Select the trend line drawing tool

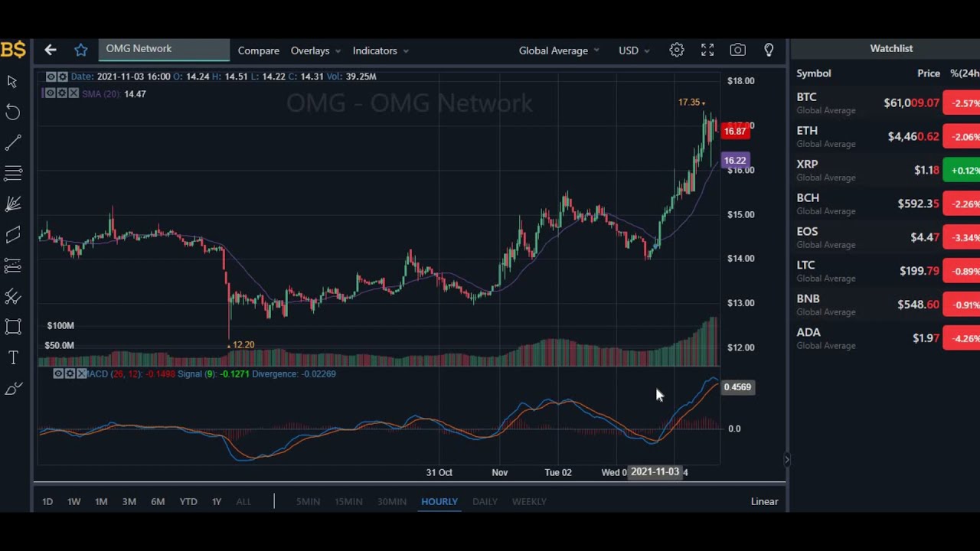click(13, 143)
